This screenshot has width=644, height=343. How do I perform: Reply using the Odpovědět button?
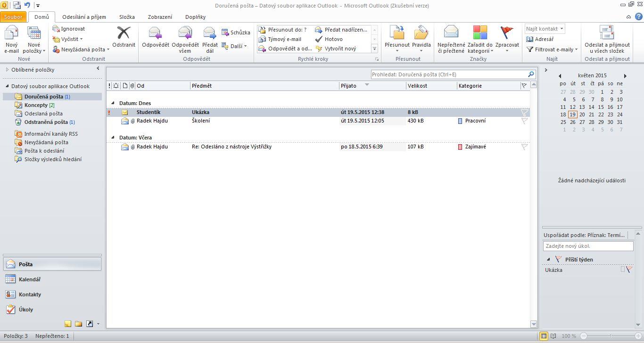(x=156, y=37)
